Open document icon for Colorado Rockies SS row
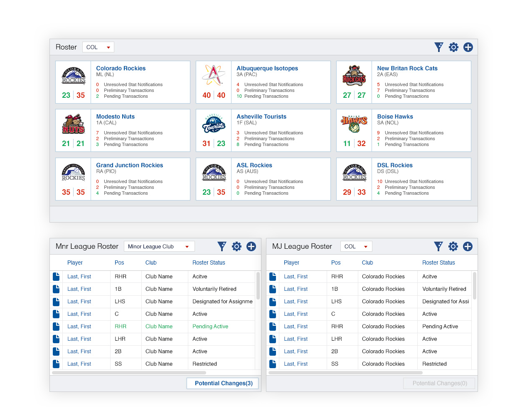Image resolution: width=532 pixels, height=416 pixels. 273,364
